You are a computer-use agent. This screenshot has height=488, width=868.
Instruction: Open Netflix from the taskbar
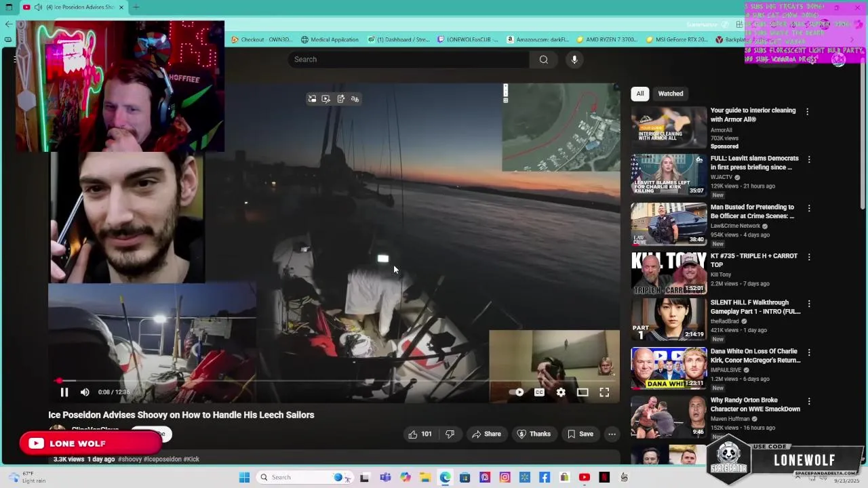coord(604,477)
